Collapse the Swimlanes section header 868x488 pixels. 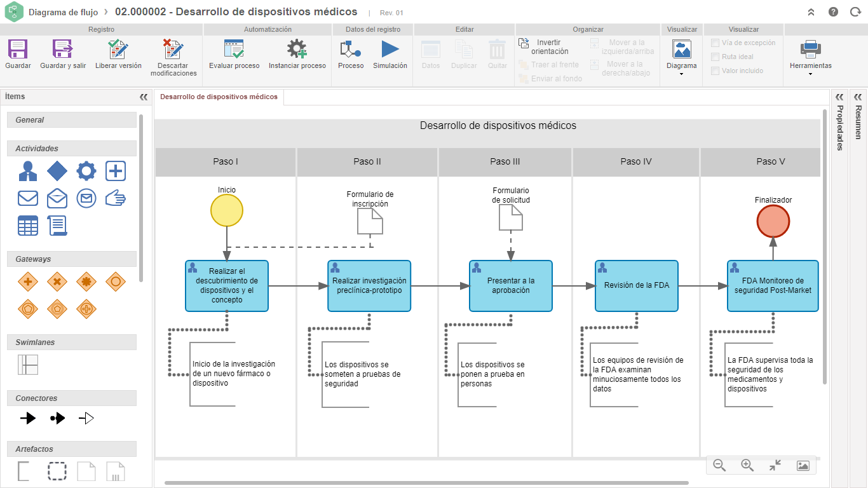pos(72,342)
